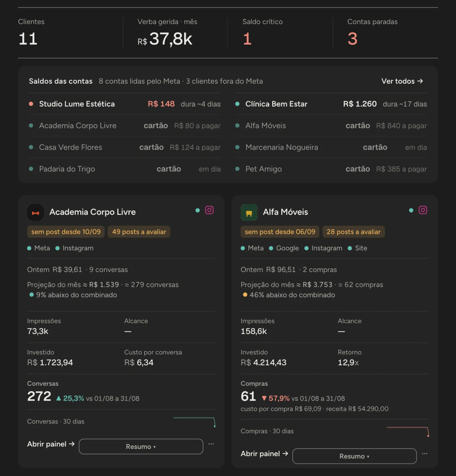Viewport: 456px width, 476px height.
Task: Click 'custo por compra R$ 69,09' line
Action: (x=281, y=409)
